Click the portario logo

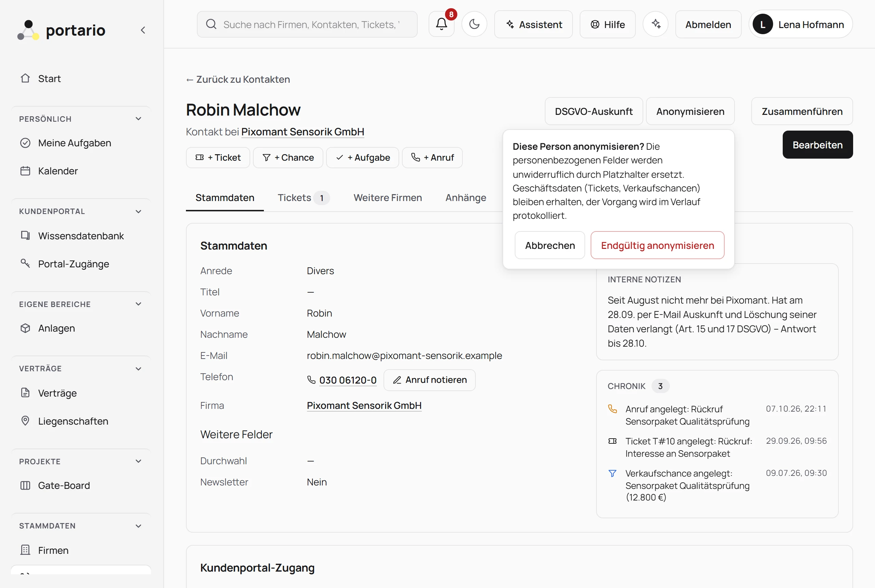(x=62, y=30)
